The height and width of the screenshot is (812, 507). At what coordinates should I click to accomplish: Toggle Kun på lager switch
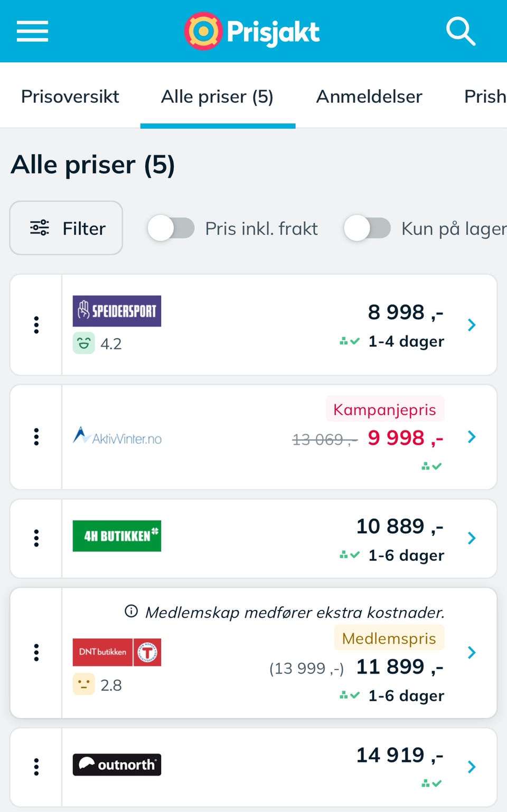367,228
